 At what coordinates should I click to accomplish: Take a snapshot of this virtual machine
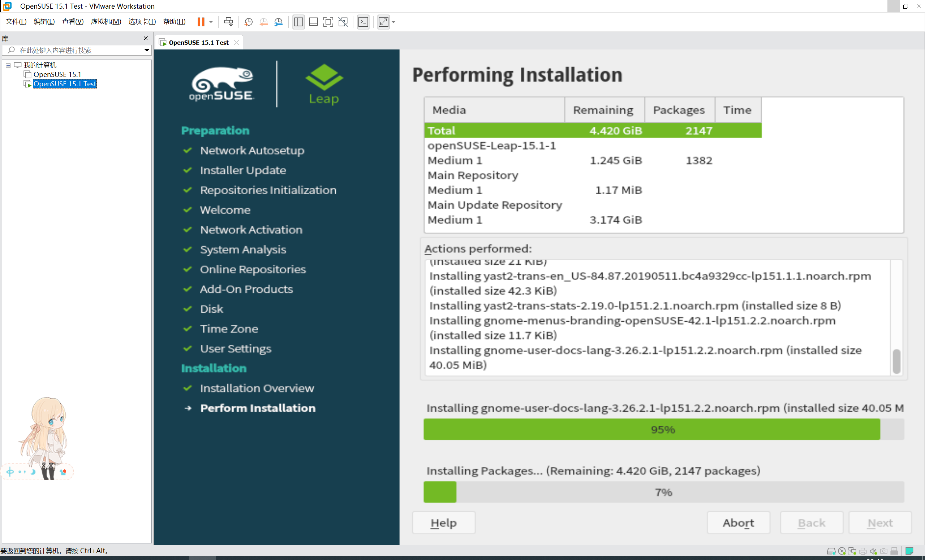click(248, 22)
